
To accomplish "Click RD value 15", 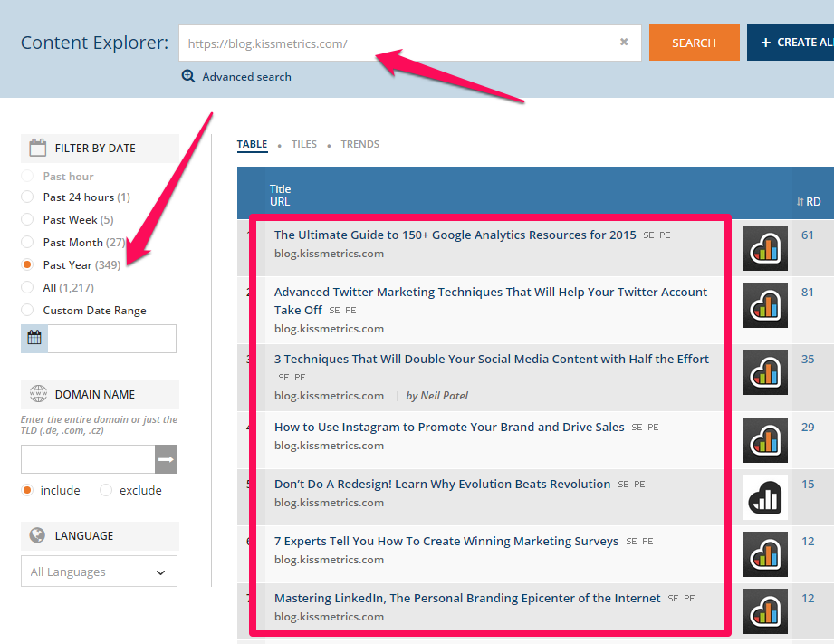I will click(x=808, y=484).
